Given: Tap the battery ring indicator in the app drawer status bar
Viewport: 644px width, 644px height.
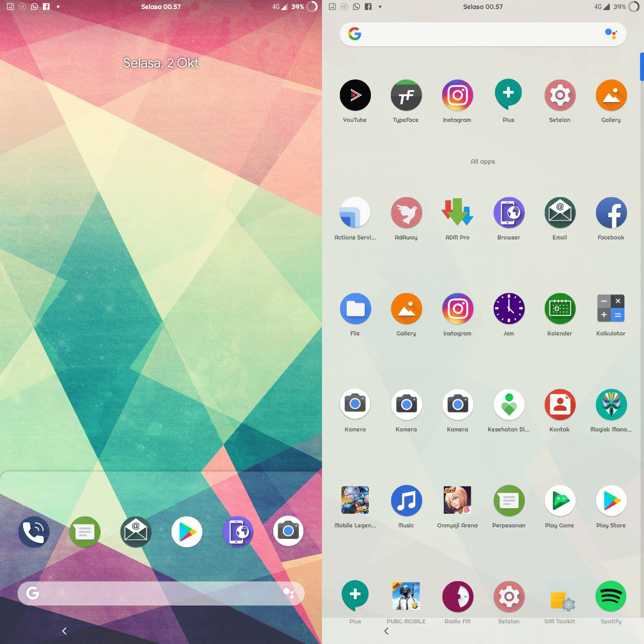Looking at the screenshot, I should click(x=634, y=7).
